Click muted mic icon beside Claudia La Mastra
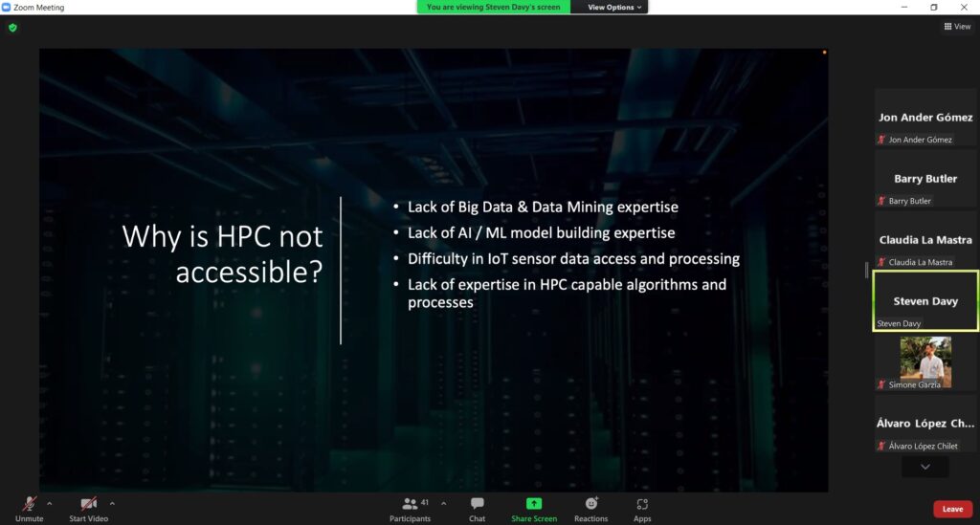The image size is (980, 525). pos(881,262)
